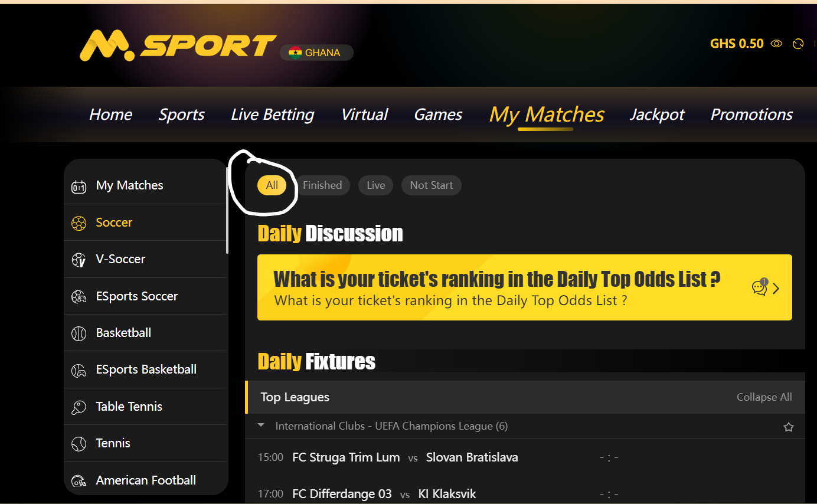Collapse UEFA Champions League section triangle
Image resolution: width=817 pixels, height=504 pixels.
(261, 425)
